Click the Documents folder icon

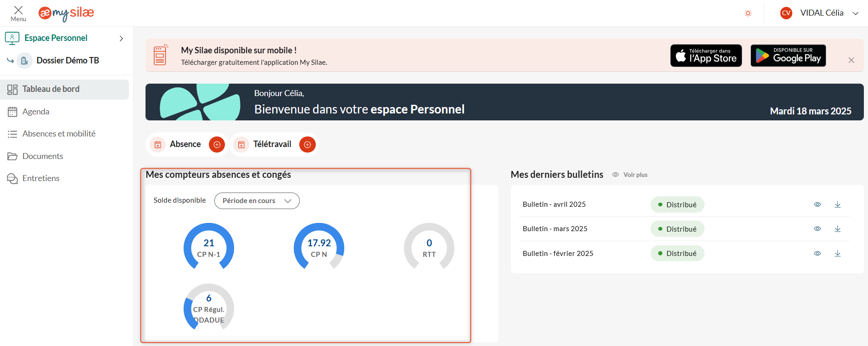point(12,156)
